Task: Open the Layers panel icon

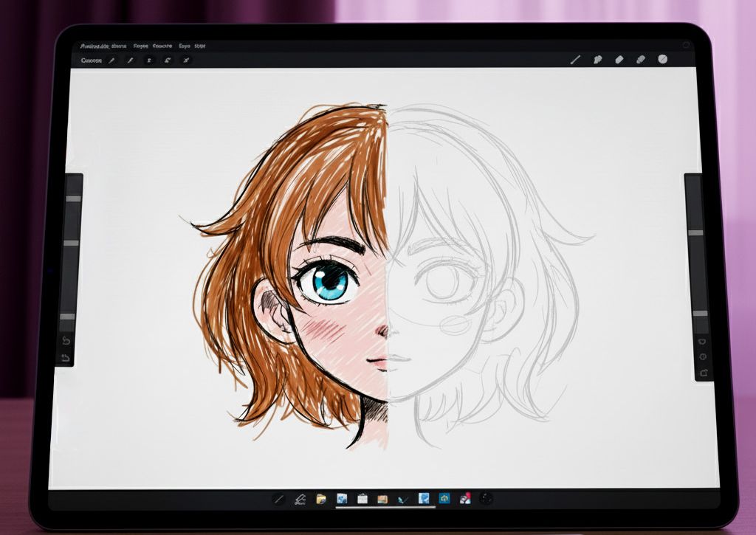Action: point(640,60)
